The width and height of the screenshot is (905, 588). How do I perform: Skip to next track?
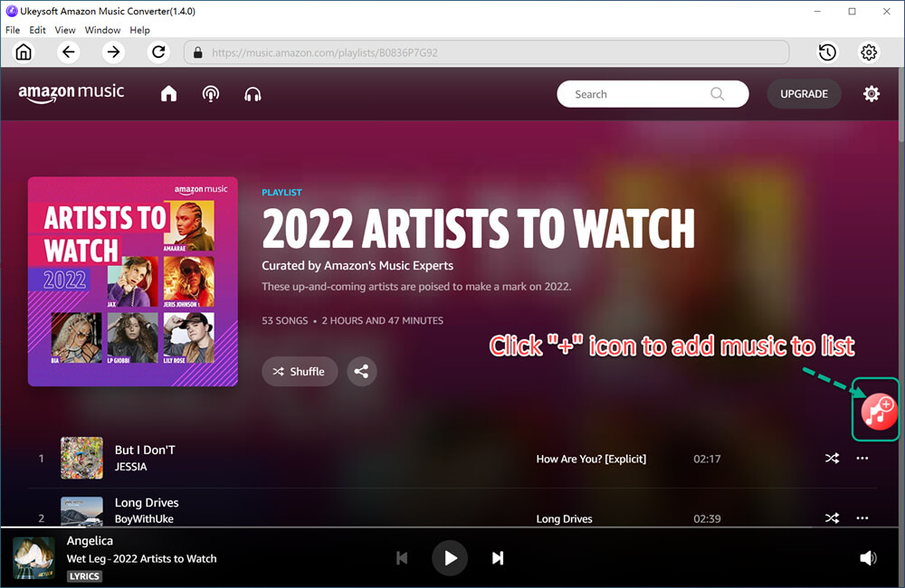tap(498, 558)
